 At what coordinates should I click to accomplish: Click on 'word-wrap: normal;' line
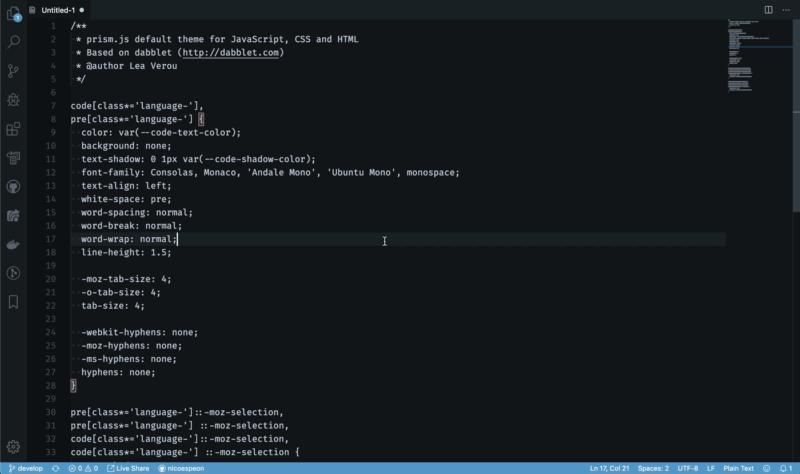coord(129,239)
